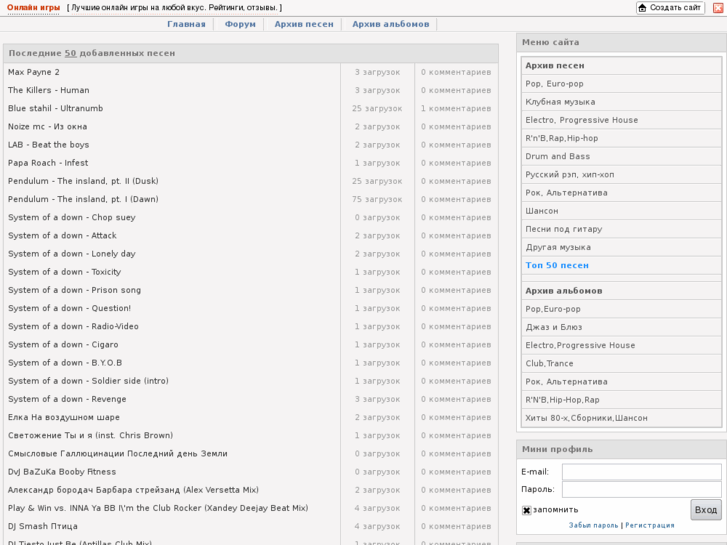Open System of a down - Chop suey

(x=71, y=217)
